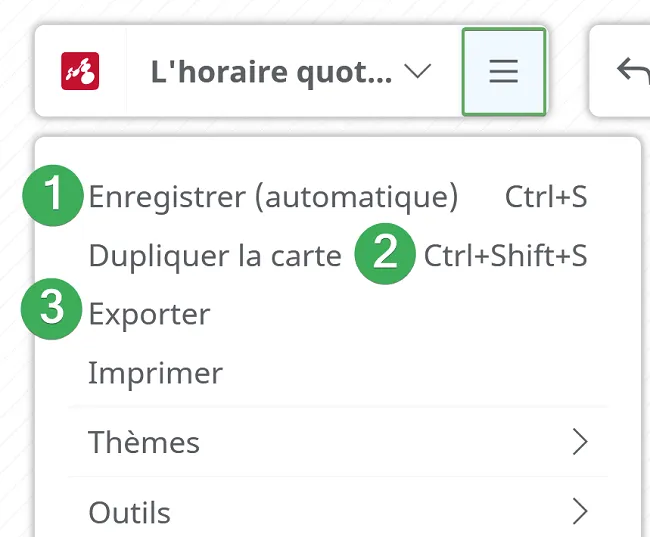
Task: Choose Dupliquer la carte from menu
Action: (x=338, y=255)
